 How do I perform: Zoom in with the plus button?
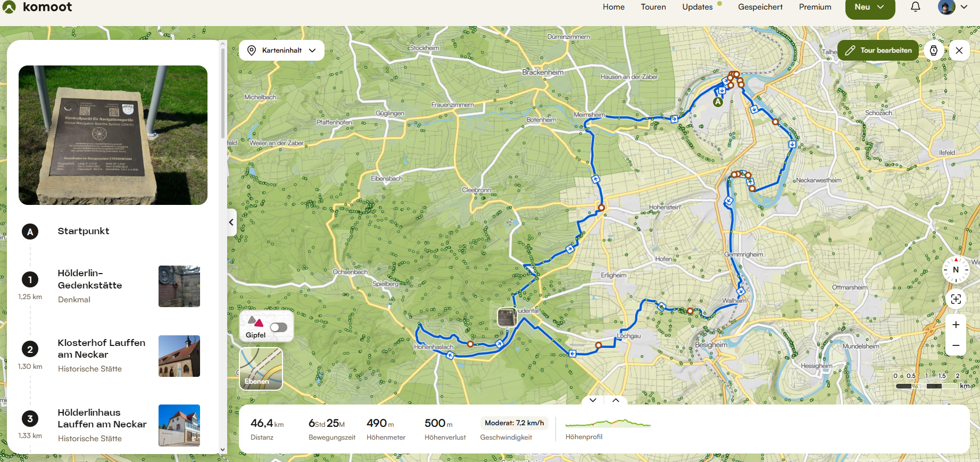(956, 325)
